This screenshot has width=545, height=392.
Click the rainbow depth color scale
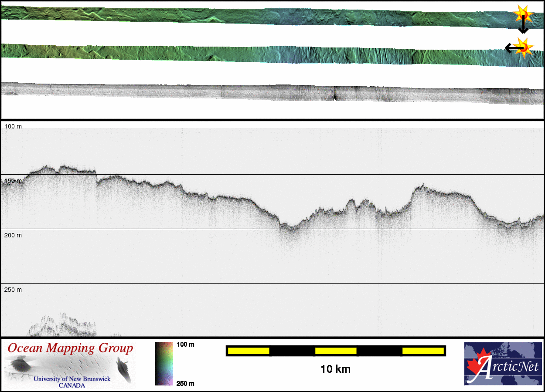tap(163, 364)
